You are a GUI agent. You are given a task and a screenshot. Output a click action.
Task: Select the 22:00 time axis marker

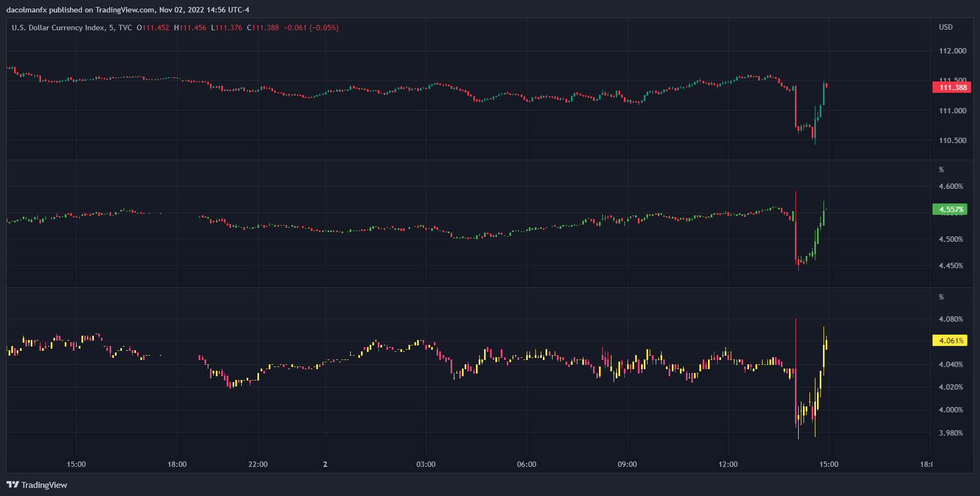pos(258,464)
